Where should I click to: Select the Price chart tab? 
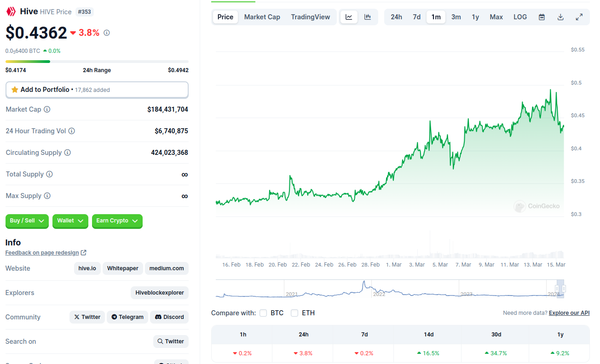[225, 17]
